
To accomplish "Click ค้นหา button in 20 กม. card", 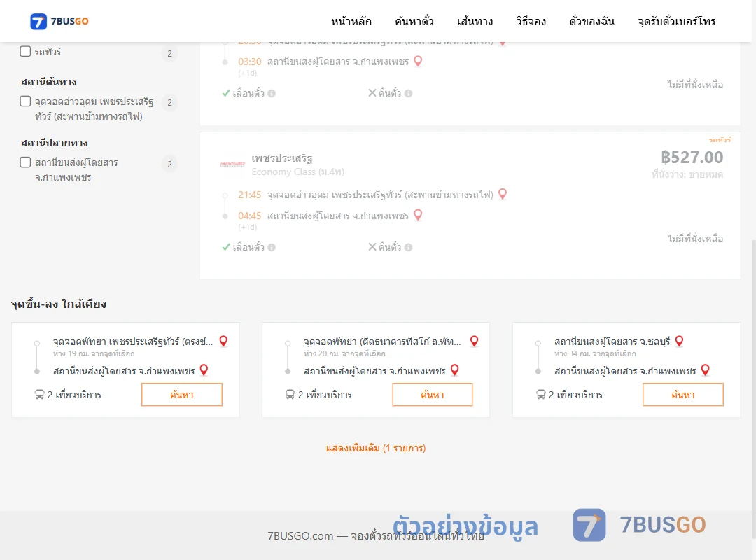I will coord(433,395).
